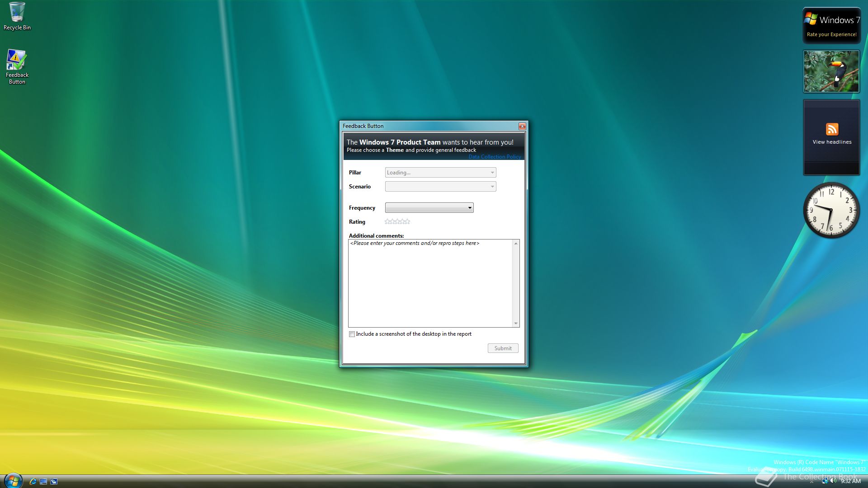The height and width of the screenshot is (488, 868).
Task: Open the Windows 7 Rate your Experience gadget
Action: pos(831,26)
